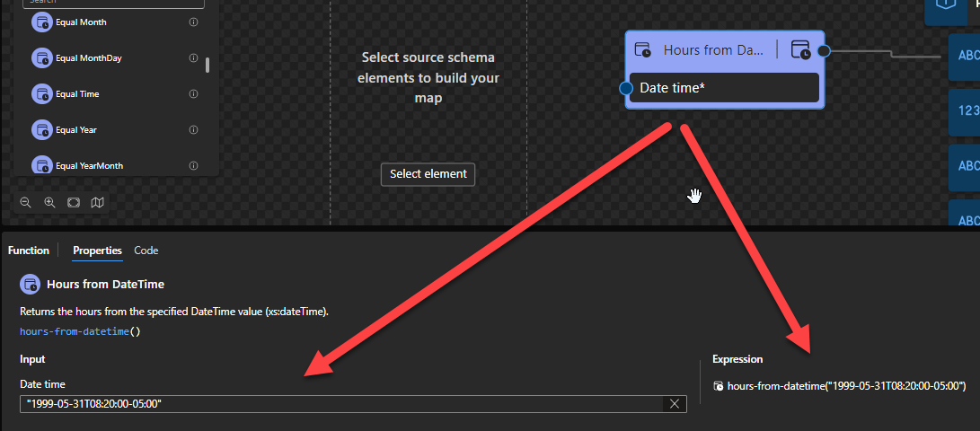The width and height of the screenshot is (980, 431).
Task: Toggle the minimap icon
Action: [x=98, y=203]
